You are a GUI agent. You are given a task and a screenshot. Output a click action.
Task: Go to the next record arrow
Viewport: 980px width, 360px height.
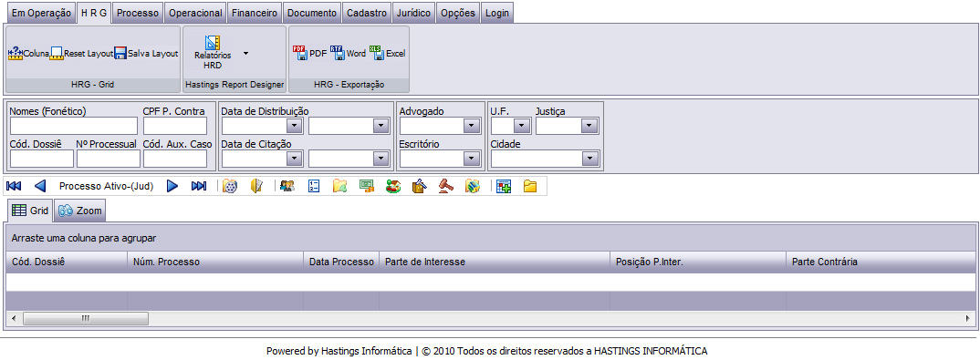[x=172, y=186]
